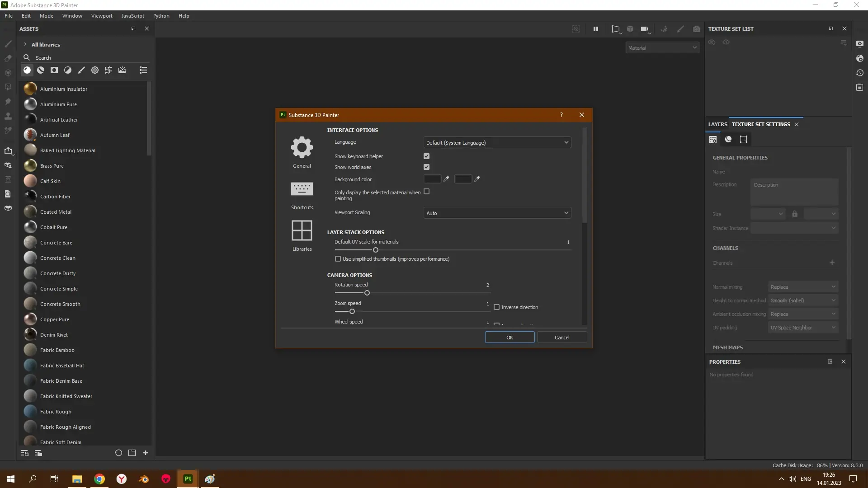Click the add new resource plus icon
This screenshot has width=868, height=488.
pyautogui.click(x=146, y=453)
